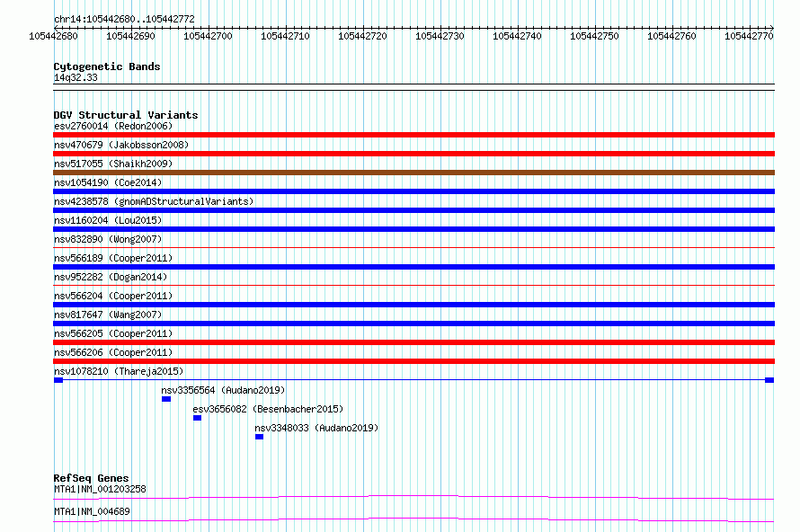
Task: Click the DGV Structural Variants track title
Action: click(x=126, y=115)
